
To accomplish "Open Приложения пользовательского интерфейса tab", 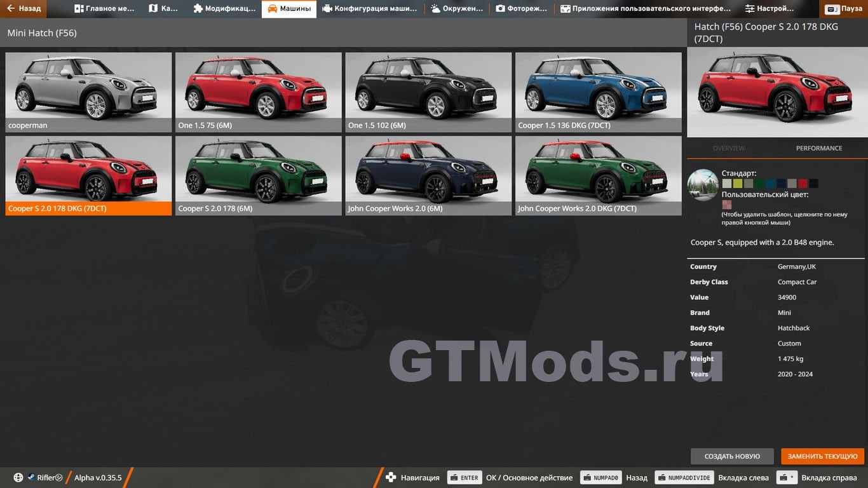I will [x=646, y=9].
